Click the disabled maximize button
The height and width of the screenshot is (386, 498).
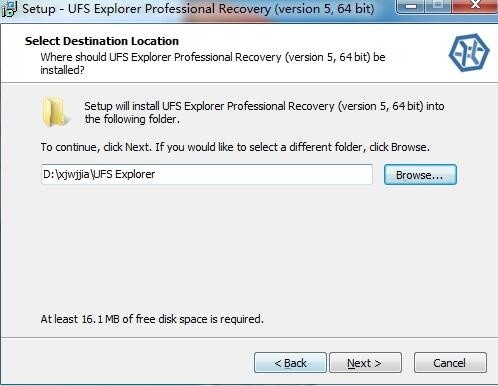click(x=439, y=5)
